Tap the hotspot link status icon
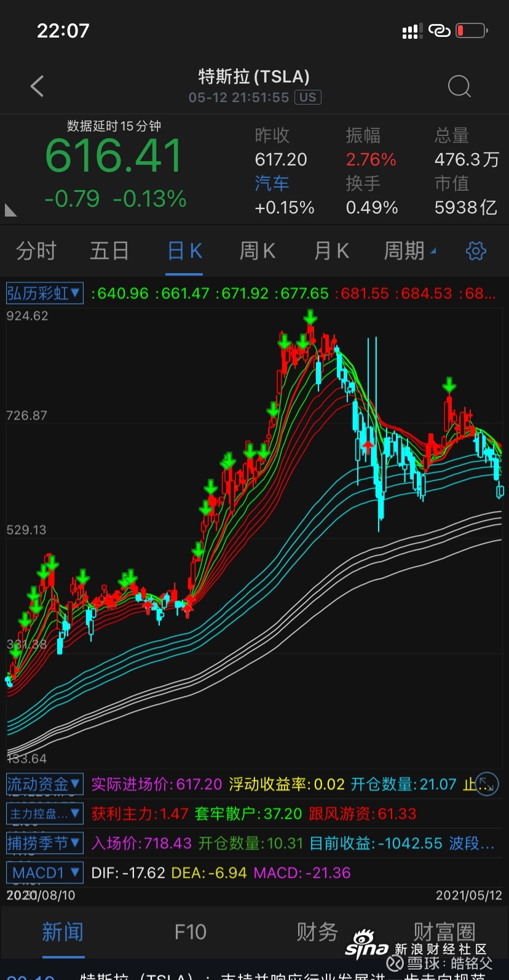This screenshot has height=980, width=509. pos(439,30)
